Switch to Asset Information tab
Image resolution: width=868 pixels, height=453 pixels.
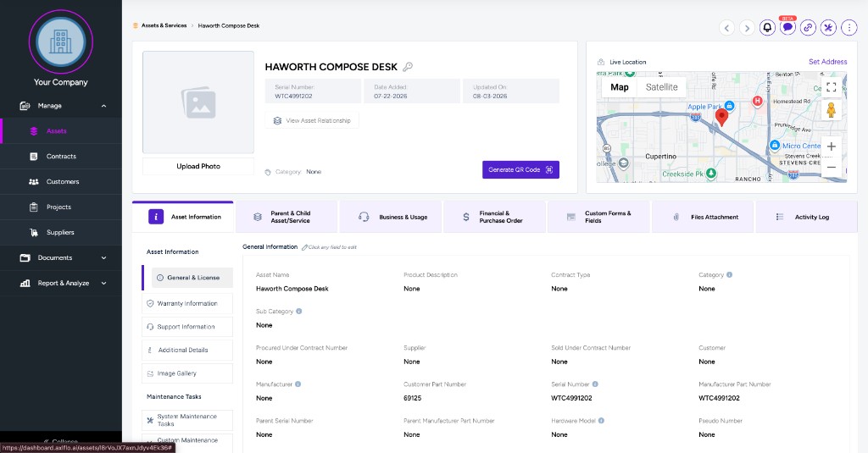[x=183, y=217]
